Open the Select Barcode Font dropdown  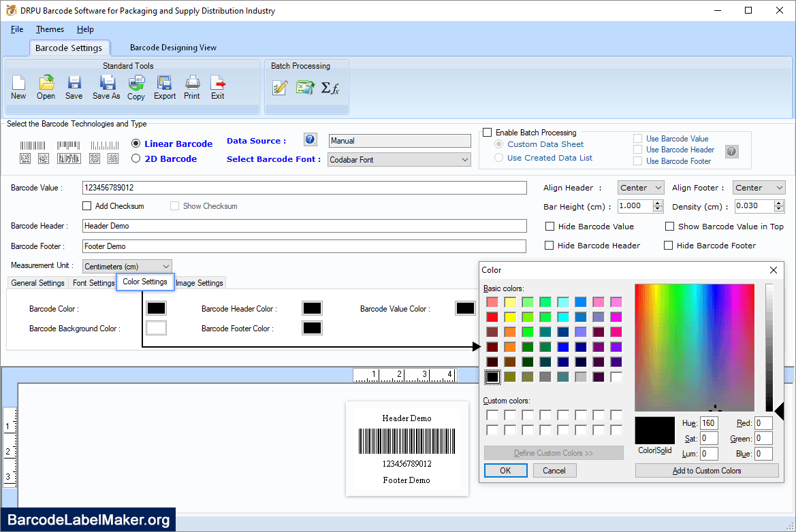coord(399,160)
